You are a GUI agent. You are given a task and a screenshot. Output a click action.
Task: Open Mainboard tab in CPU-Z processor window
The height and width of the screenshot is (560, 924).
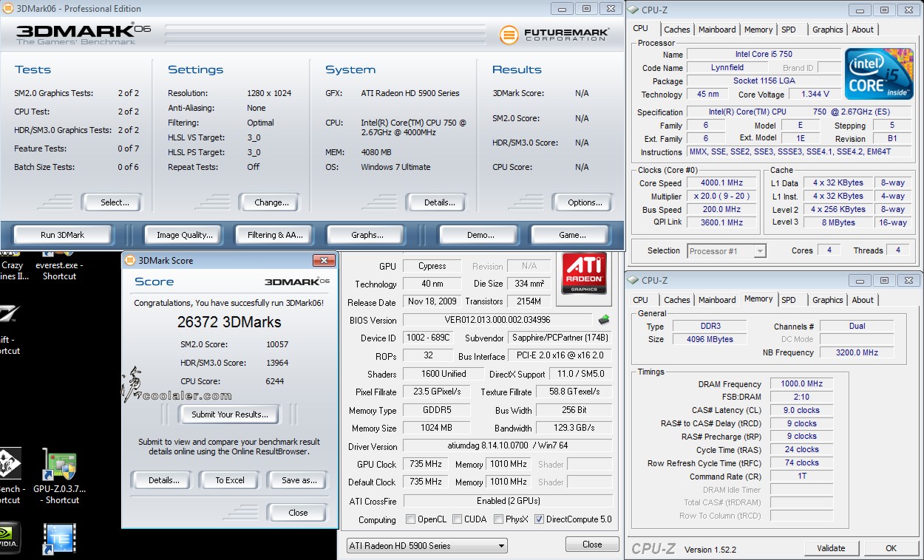717,30
